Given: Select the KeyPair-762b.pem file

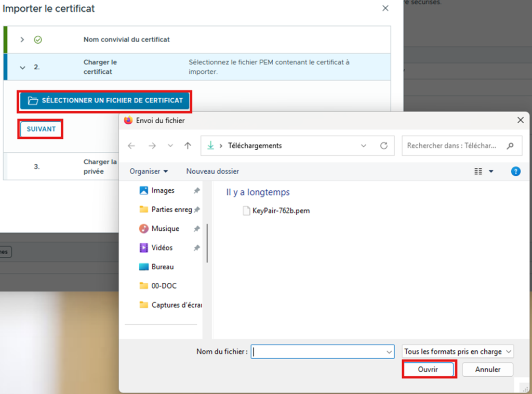Looking at the screenshot, I should (x=281, y=211).
